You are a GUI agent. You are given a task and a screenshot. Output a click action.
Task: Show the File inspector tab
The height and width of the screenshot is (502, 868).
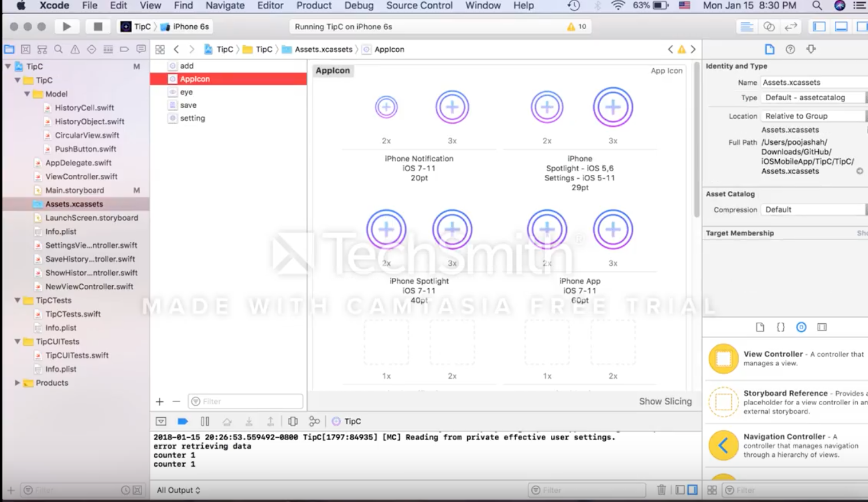(770, 49)
